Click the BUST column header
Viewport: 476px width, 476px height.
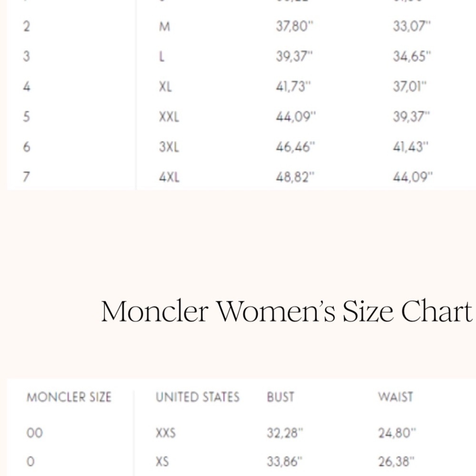[280, 397]
